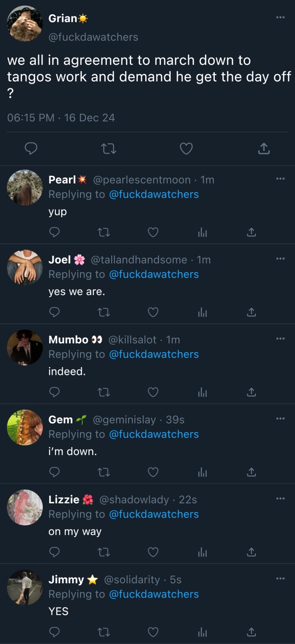
Task: Reply to Pearl's "yup" tweet
Action: point(54,232)
